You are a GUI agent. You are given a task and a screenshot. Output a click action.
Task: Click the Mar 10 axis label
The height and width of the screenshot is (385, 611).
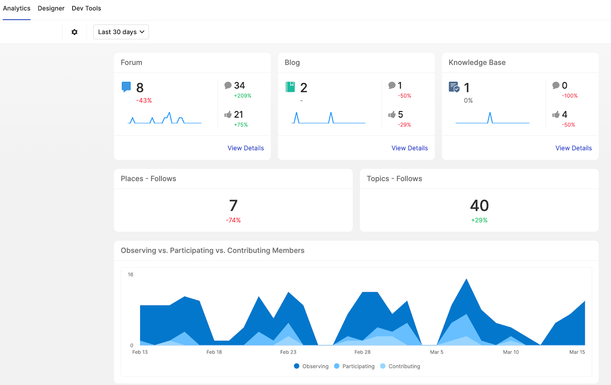click(511, 352)
